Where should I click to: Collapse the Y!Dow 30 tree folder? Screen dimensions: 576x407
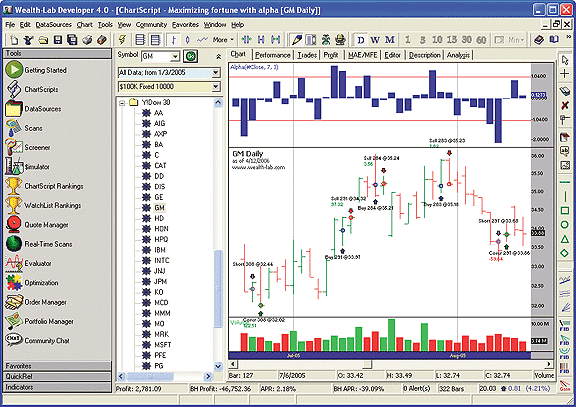point(122,102)
